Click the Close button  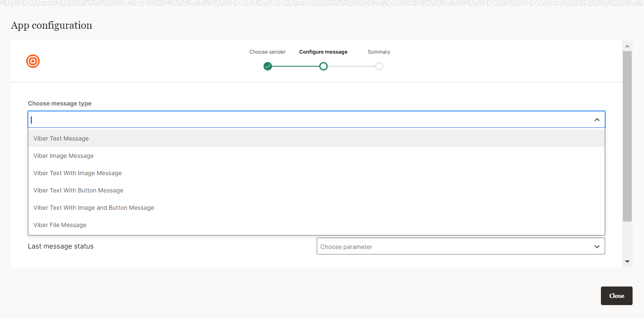(x=617, y=296)
